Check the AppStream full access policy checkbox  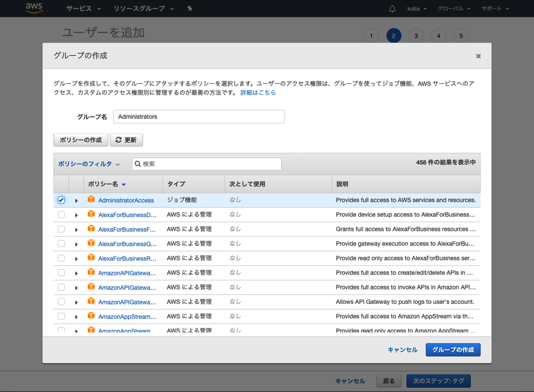tap(61, 316)
